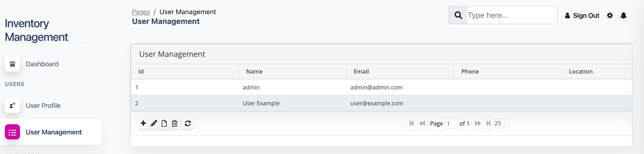This screenshot has height=154, width=644.
Task: Click the page number input box
Action: (451, 124)
